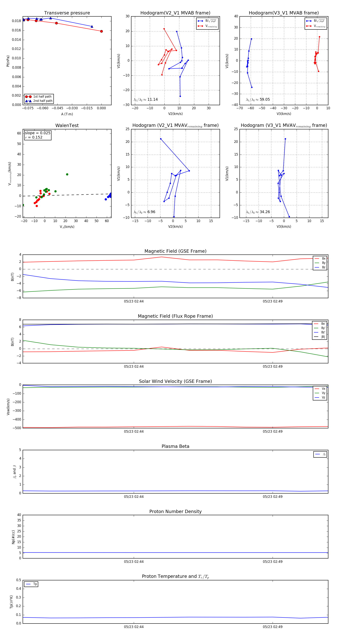The image size is (351, 644).
Task: Select the 'Hodogram(V3_V1 MVAB frame)' title
Action: point(284,13)
